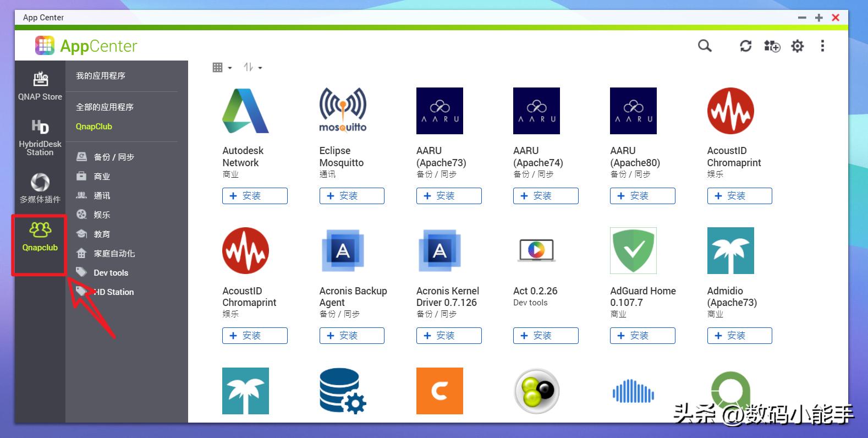Filter by 通讯 category in sidebar
The image size is (868, 438).
click(93, 195)
